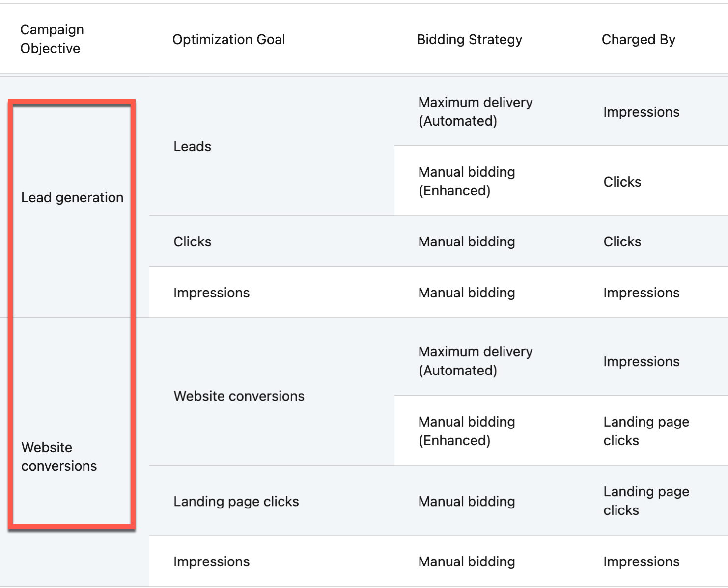Click the Landing page clicks optimization goal
This screenshot has width=728, height=588.
236,501
